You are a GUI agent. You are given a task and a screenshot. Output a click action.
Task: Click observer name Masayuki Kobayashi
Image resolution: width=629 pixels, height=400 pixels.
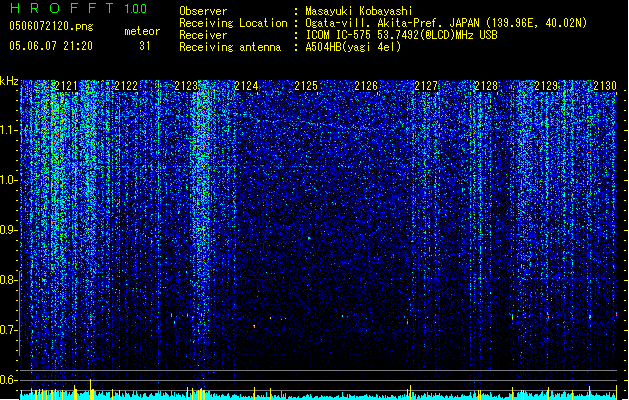359,11
